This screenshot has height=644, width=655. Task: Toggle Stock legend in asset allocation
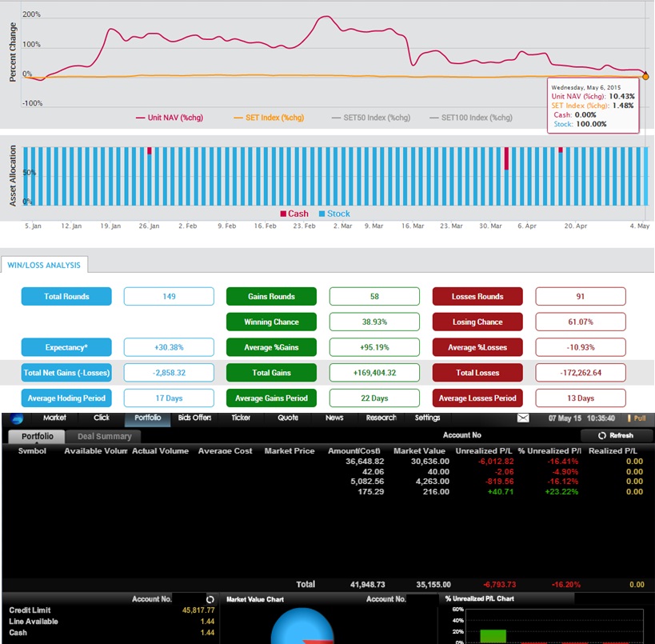(334, 214)
